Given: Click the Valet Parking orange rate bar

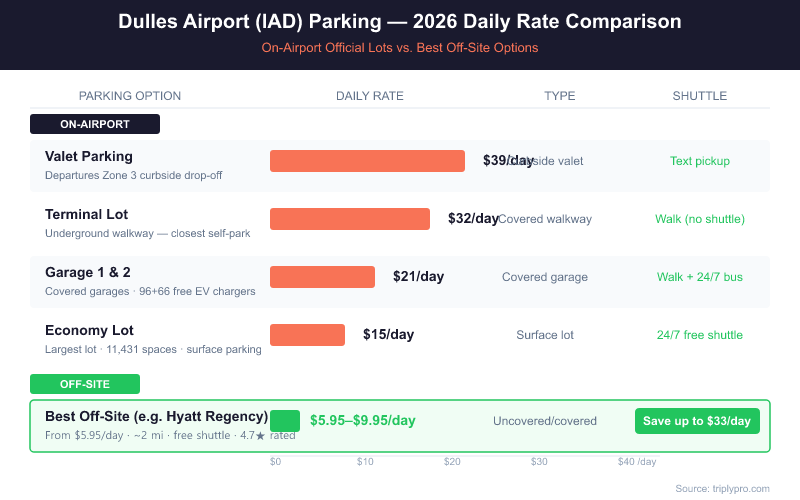Looking at the screenshot, I should [x=367, y=161].
